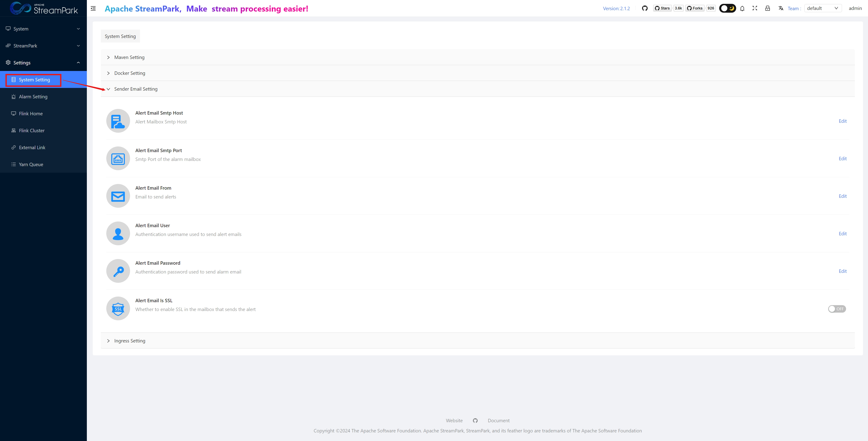Open Alarm Setting in sidebar

point(33,97)
